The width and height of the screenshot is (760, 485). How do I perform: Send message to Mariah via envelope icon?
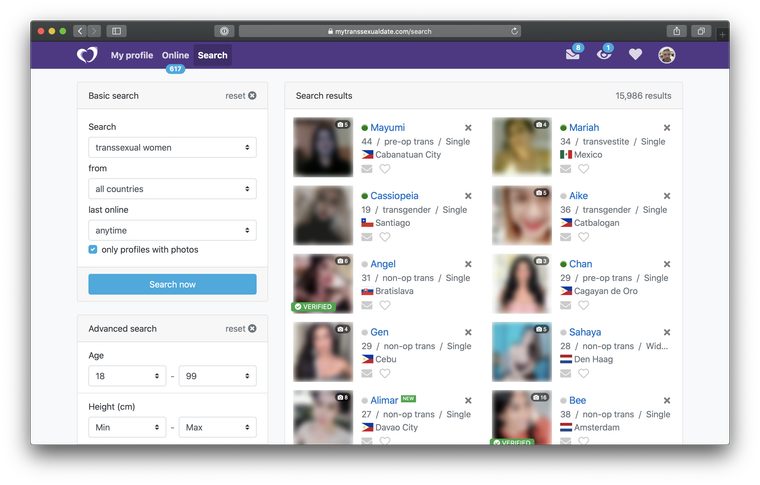coord(566,169)
